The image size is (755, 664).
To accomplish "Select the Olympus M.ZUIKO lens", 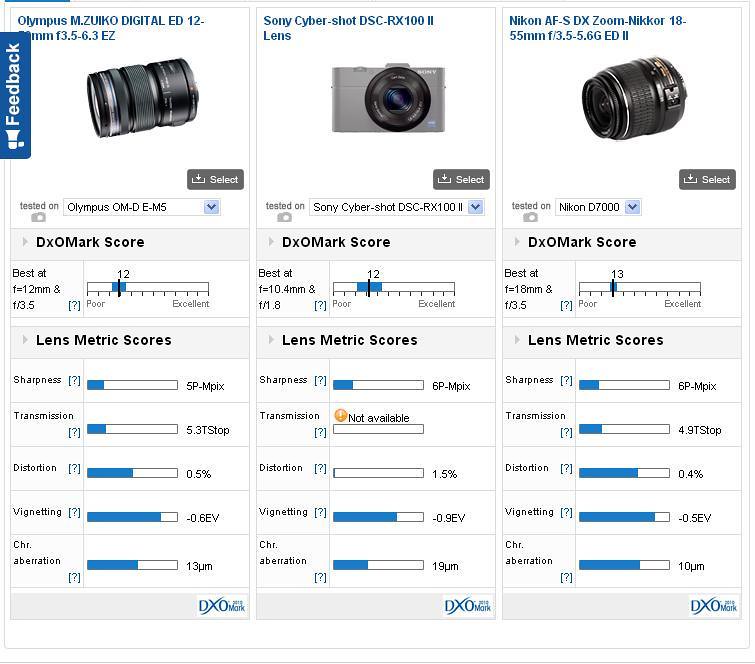I will (x=215, y=180).
